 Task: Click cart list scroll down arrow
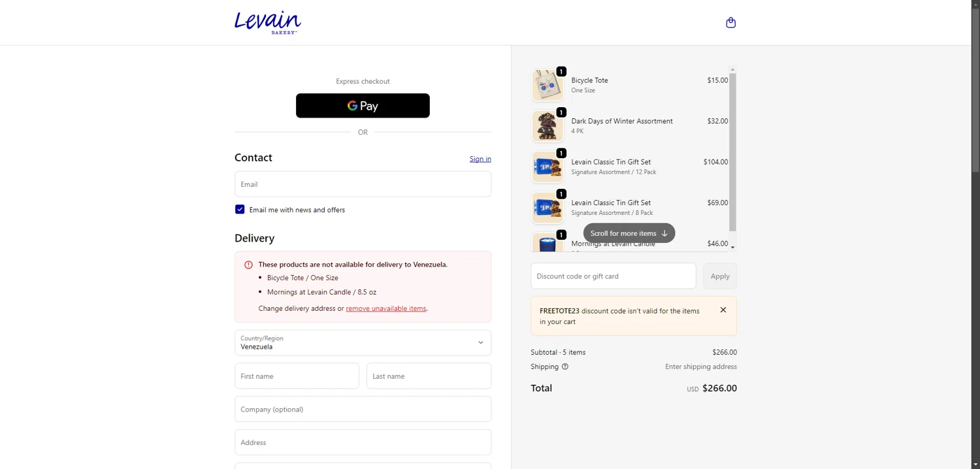coord(732,248)
